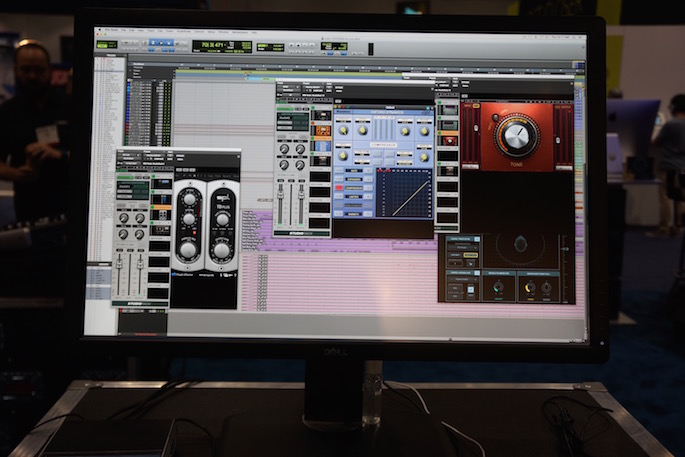This screenshot has height=457, width=685.
Task: Open preset dropdown in bottom-right plugin top panel
Action: click(462, 247)
